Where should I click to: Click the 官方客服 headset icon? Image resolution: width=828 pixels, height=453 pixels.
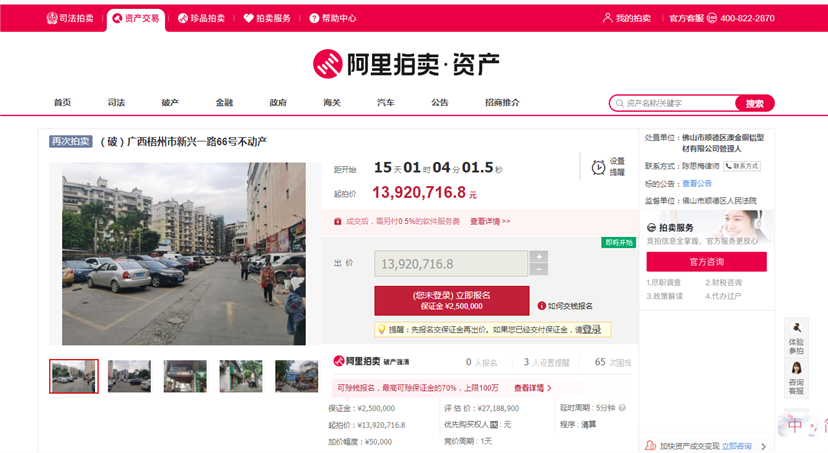coord(712,18)
